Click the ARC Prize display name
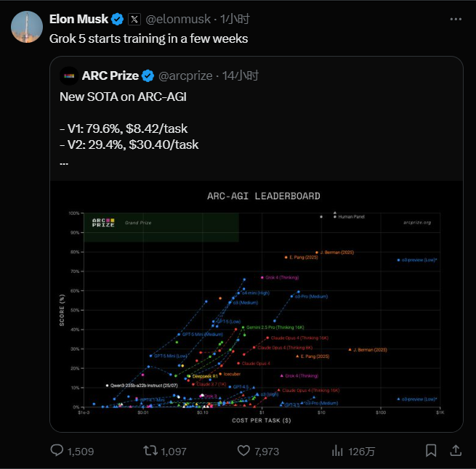Image resolution: width=476 pixels, height=469 pixels. 110,76
